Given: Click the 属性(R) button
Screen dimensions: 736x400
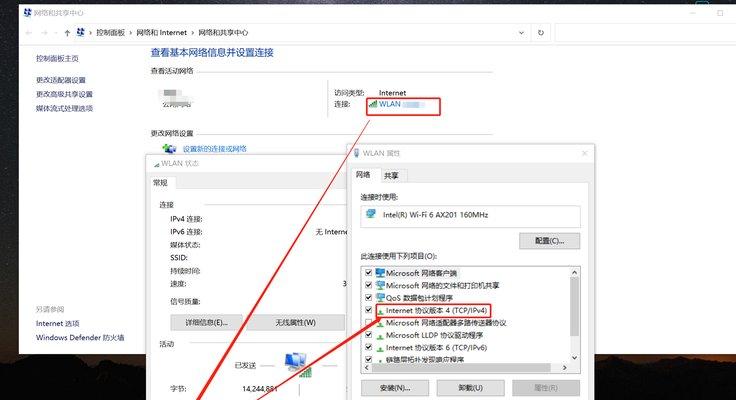Looking at the screenshot, I should pyautogui.click(x=546, y=388).
